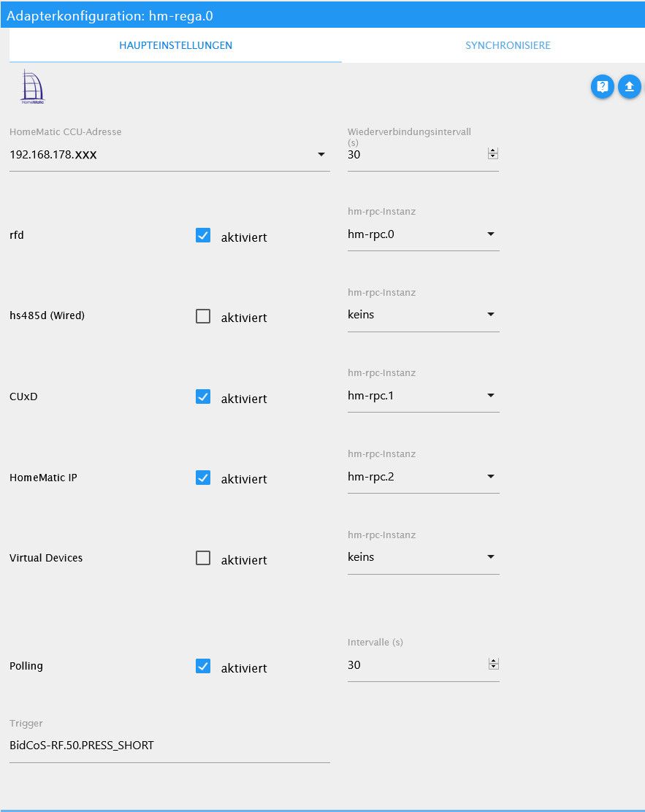Expand the HomeMatic CCU-Adresse dropdown
Screen dimensions: 645x812
click(169, 155)
